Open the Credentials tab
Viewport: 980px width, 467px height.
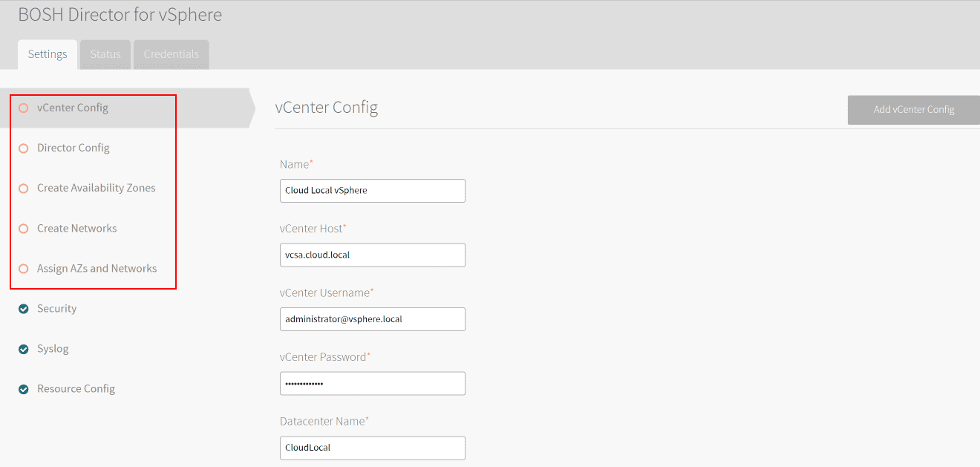171,54
